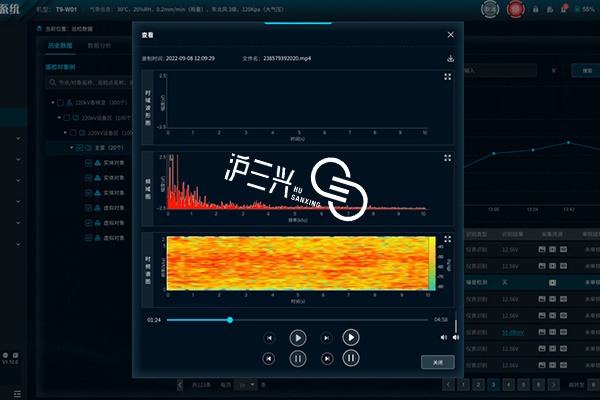Go to page 2 in the pagination
This screenshot has width=600, height=400.
pos(478,385)
